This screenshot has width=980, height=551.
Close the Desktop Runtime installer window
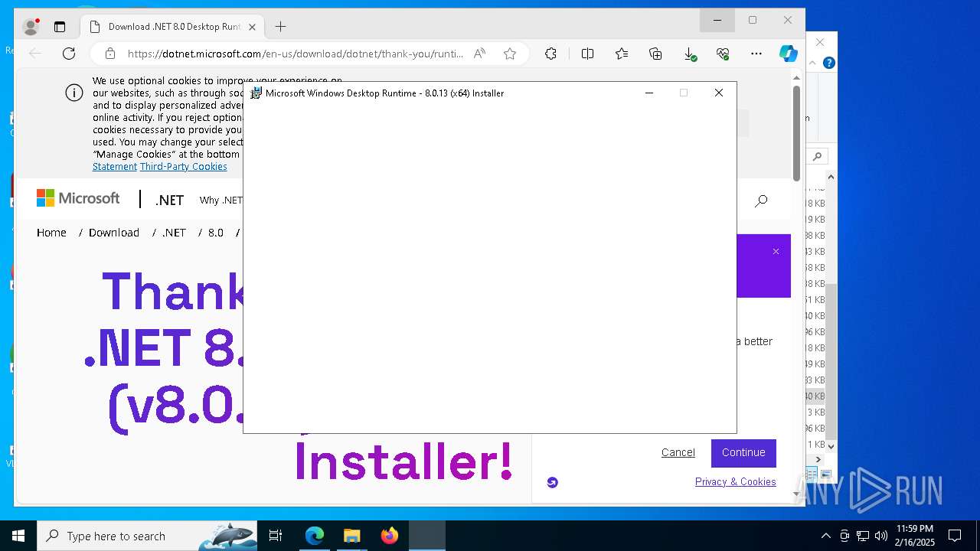pos(718,93)
